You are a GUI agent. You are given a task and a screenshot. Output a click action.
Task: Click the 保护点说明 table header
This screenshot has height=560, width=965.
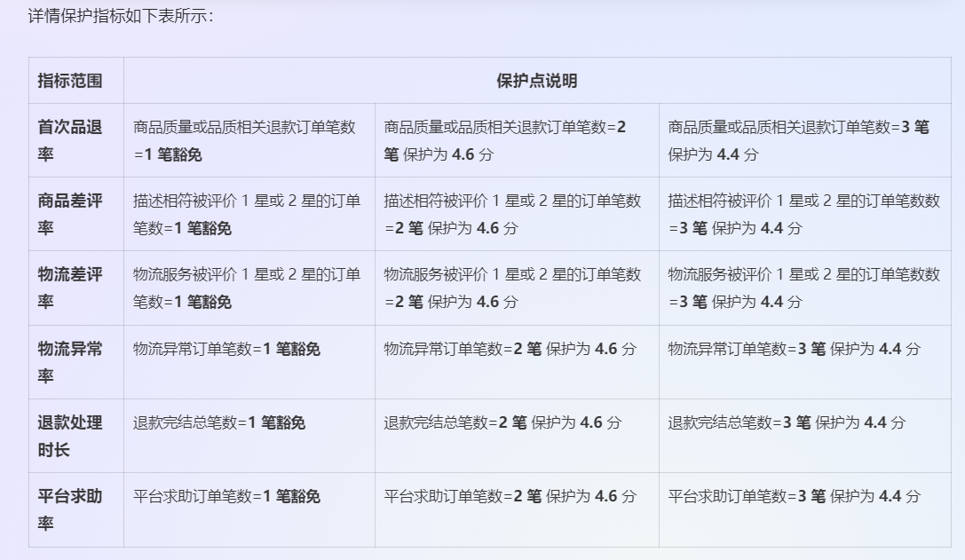click(536, 81)
